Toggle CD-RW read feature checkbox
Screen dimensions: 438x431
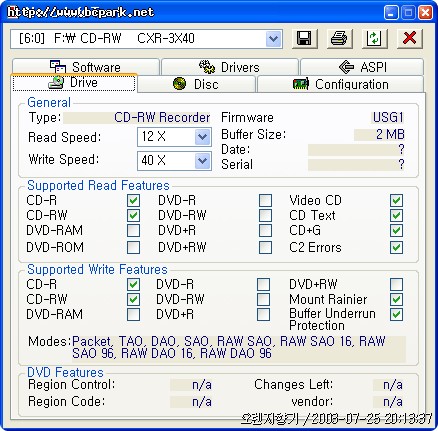point(133,216)
